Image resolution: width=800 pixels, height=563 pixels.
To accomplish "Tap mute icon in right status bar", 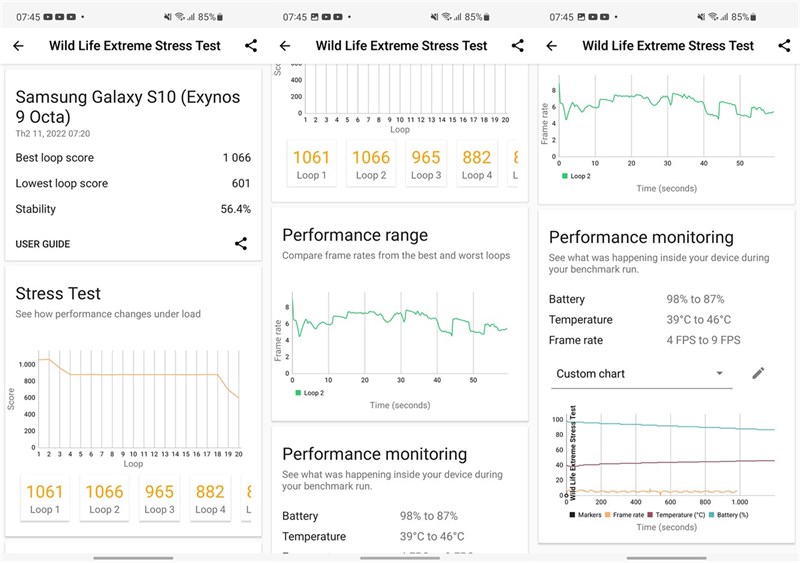I will point(701,17).
